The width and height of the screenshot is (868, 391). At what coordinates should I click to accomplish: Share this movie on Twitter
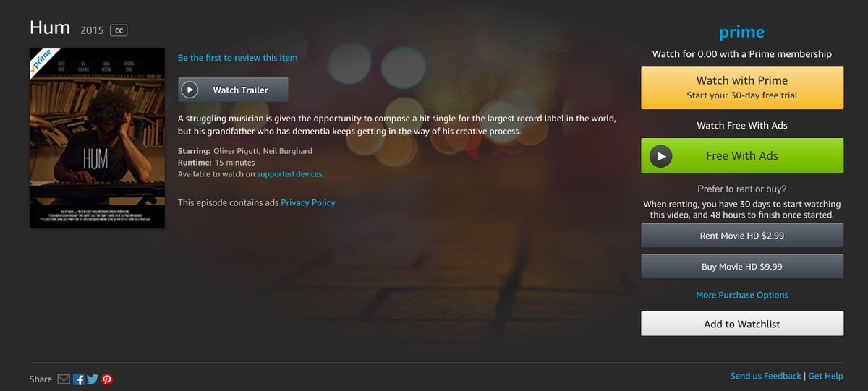(x=93, y=379)
